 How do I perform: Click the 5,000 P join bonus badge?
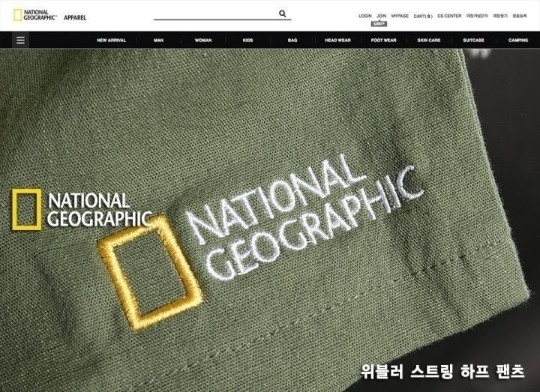click(x=381, y=23)
